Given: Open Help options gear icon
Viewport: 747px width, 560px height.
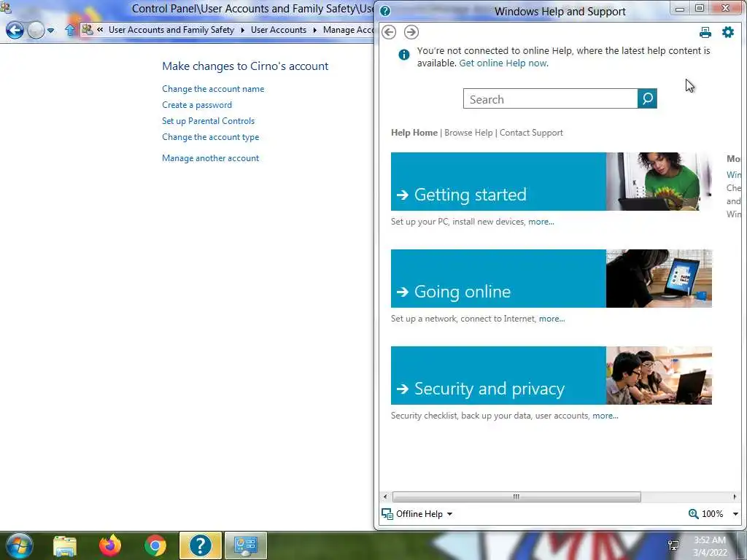Looking at the screenshot, I should 728,32.
